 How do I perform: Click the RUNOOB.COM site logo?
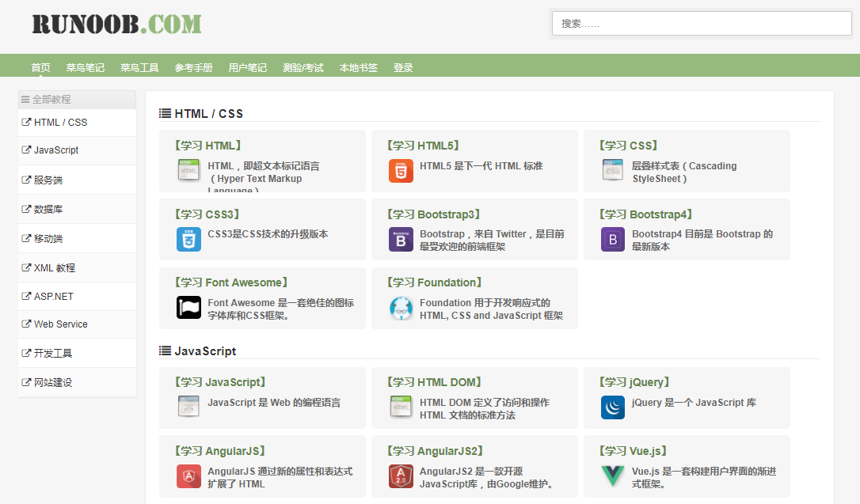pyautogui.click(x=117, y=24)
